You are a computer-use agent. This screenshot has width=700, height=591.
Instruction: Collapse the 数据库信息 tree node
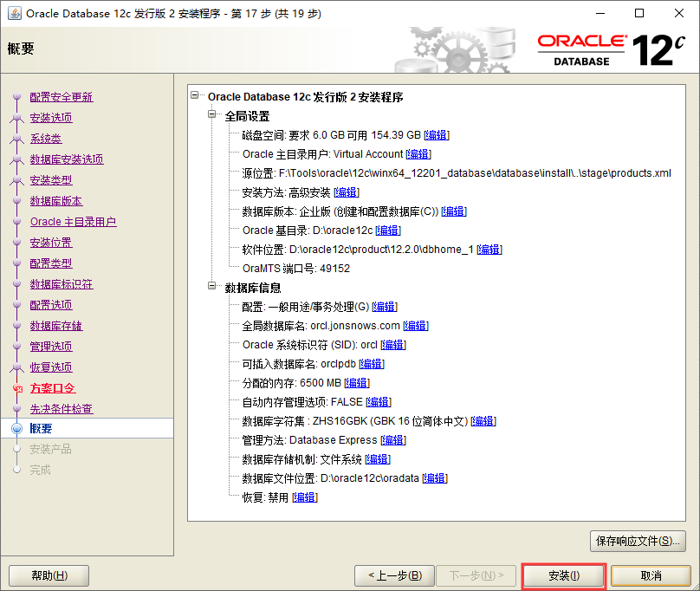click(x=213, y=288)
